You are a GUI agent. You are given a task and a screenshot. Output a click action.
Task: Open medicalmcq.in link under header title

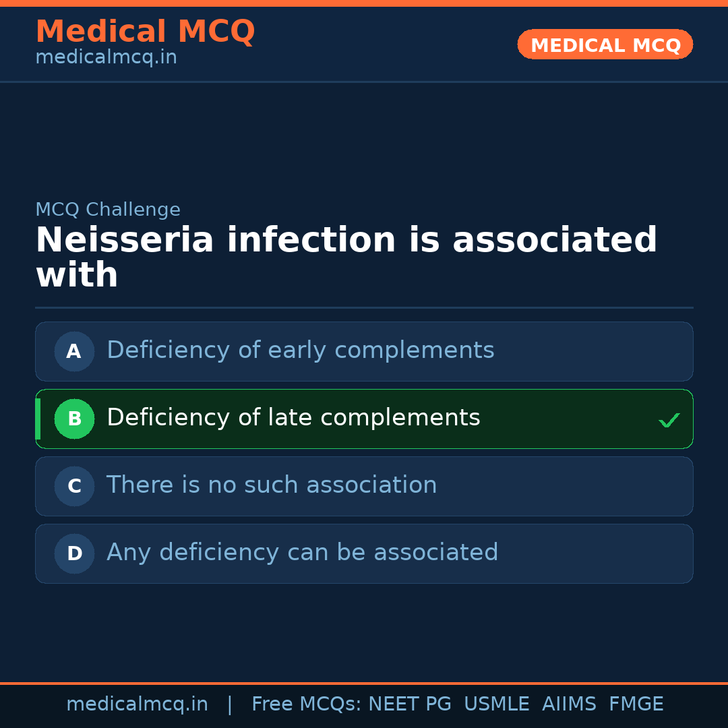pyautogui.click(x=106, y=57)
